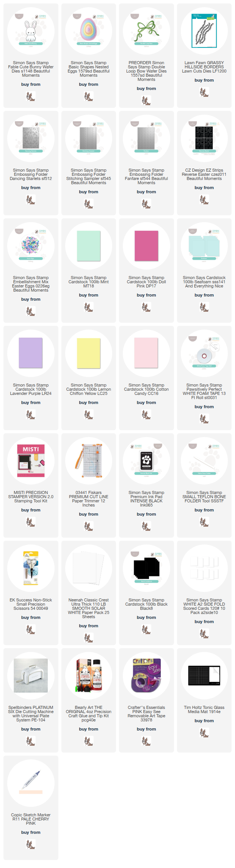The height and width of the screenshot is (868, 235).
Task: Open CZ Design EZ Strips Reverse Easter link
Action: tap(204, 174)
